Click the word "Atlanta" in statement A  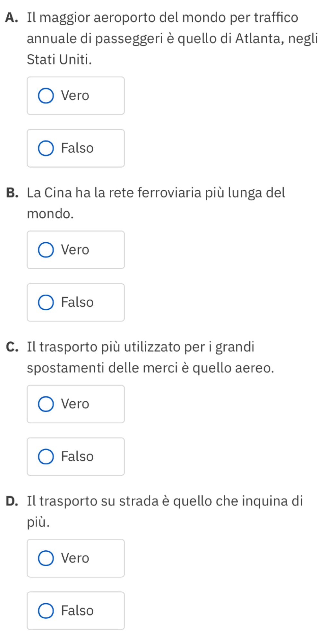point(259,38)
